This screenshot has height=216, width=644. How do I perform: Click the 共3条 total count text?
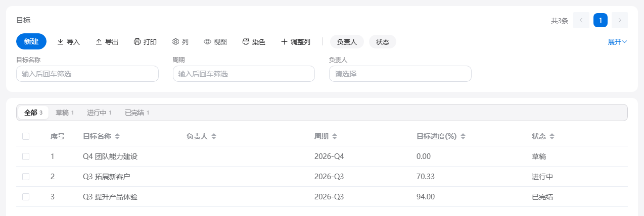tap(560, 21)
